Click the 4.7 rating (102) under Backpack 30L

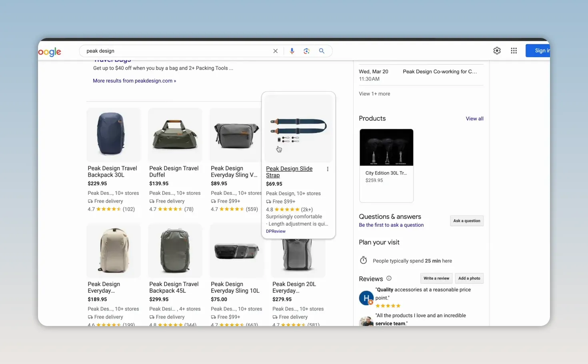[111, 209]
